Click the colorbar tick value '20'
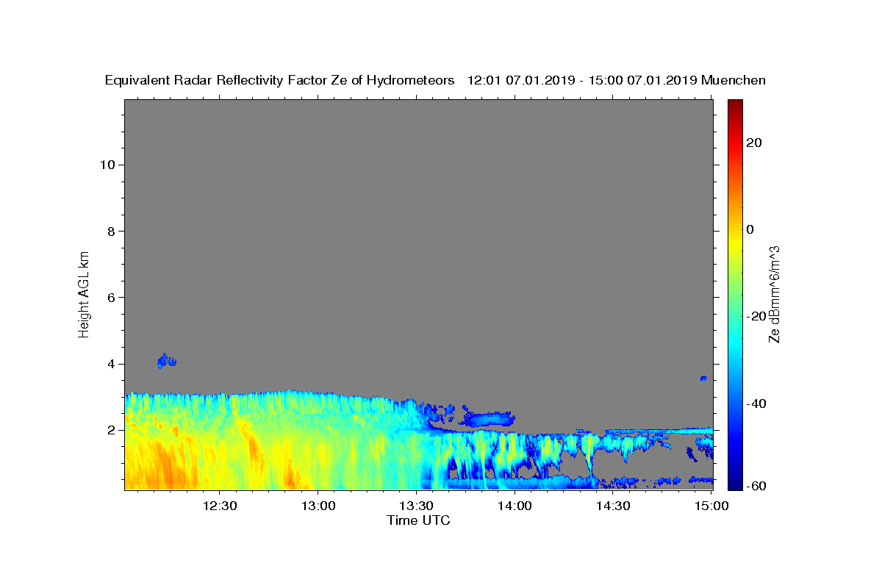Image resolution: width=882 pixels, height=588 pixels. [755, 143]
